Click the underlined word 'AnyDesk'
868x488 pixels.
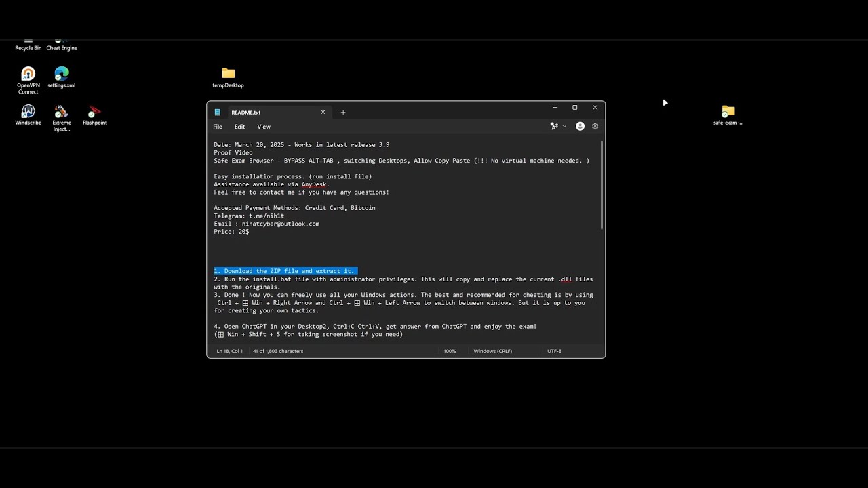[x=314, y=184]
